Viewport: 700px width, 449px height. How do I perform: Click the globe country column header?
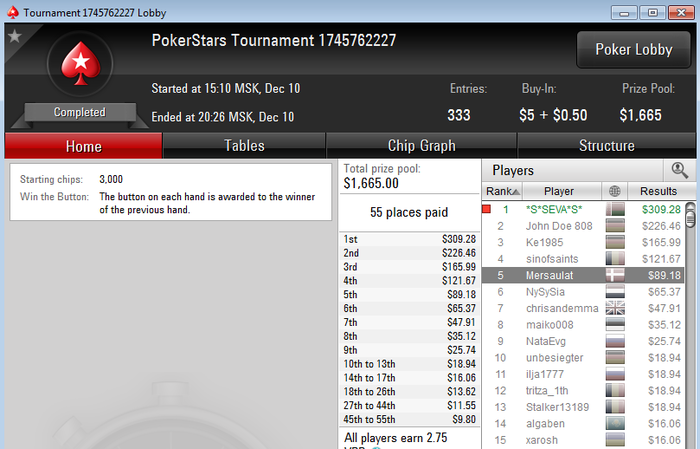point(615,191)
